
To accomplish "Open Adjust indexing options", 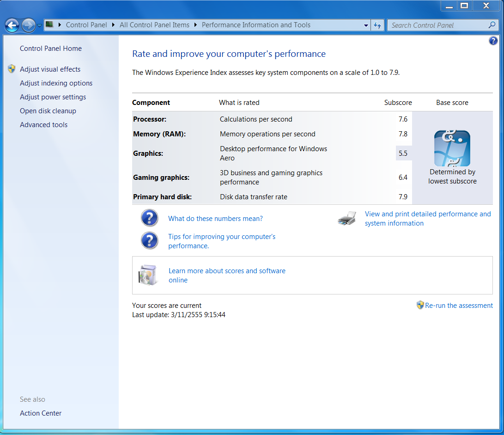I will [56, 83].
